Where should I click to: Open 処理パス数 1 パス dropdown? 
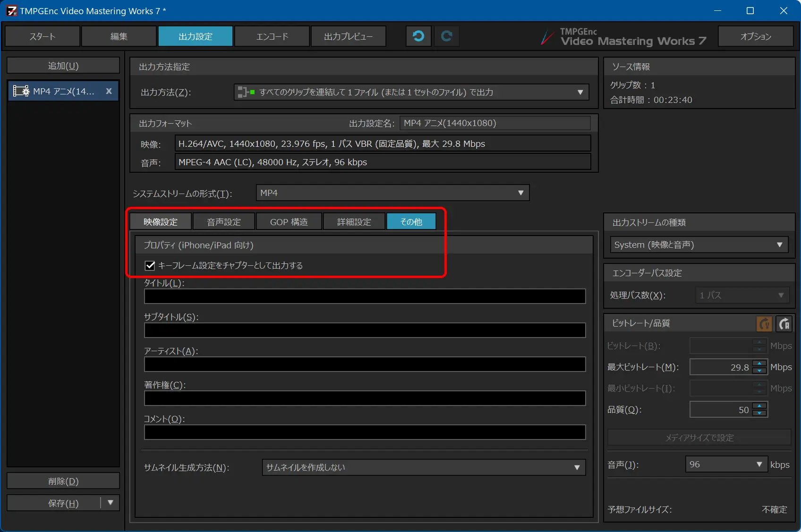coord(742,295)
